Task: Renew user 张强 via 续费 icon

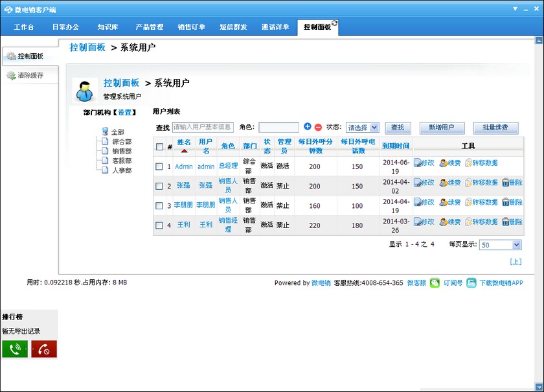Action: [x=443, y=182]
